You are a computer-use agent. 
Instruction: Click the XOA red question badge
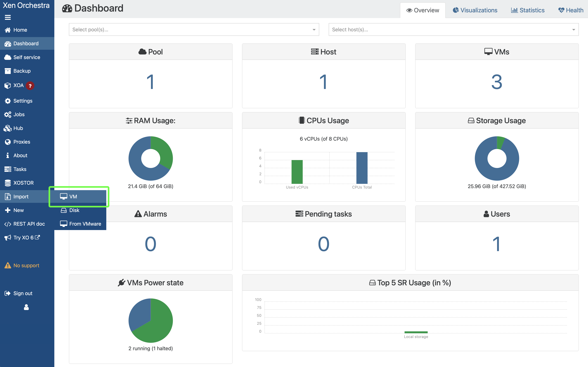click(x=30, y=86)
